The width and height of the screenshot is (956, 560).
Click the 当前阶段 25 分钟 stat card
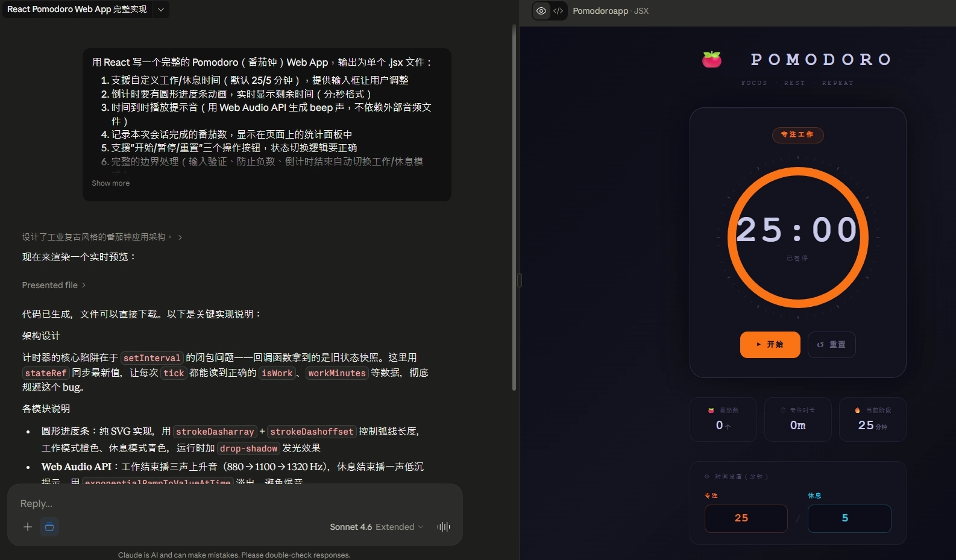tap(873, 420)
